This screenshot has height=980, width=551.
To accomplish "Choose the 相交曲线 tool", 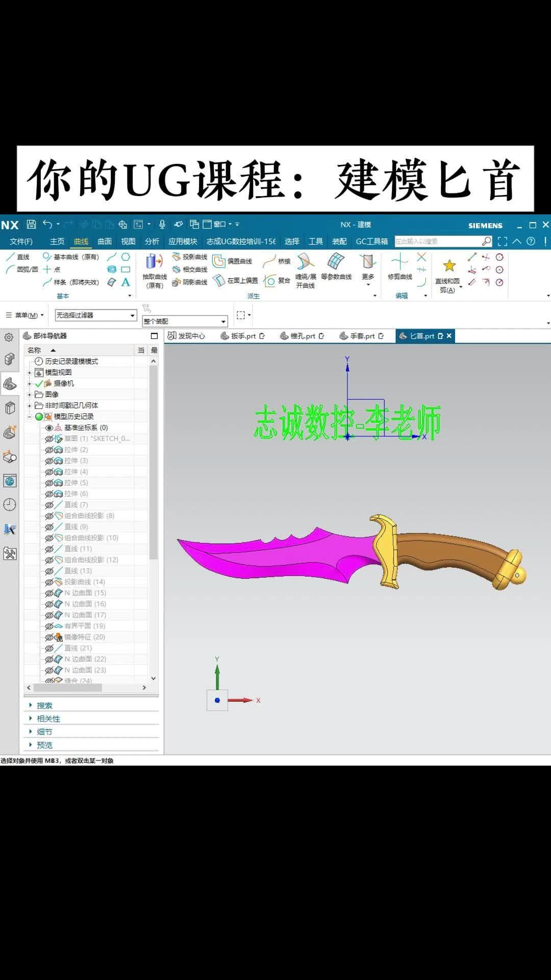I will 190,269.
